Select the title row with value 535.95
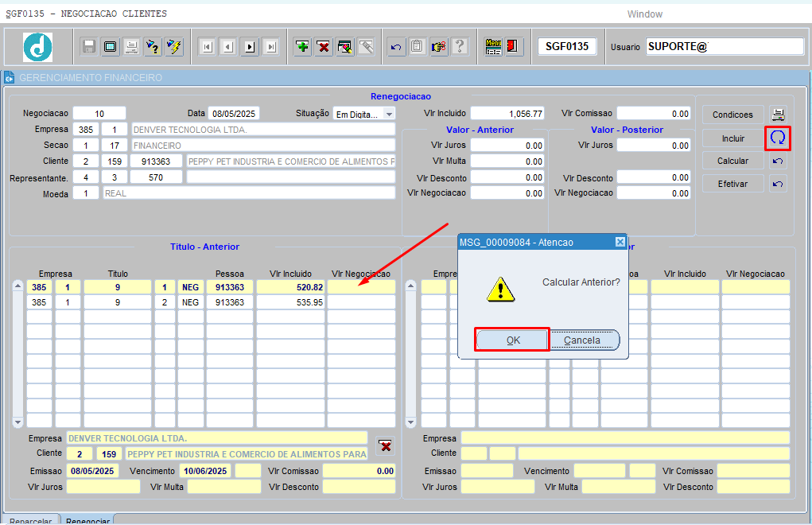812x525 pixels. tap(211, 301)
